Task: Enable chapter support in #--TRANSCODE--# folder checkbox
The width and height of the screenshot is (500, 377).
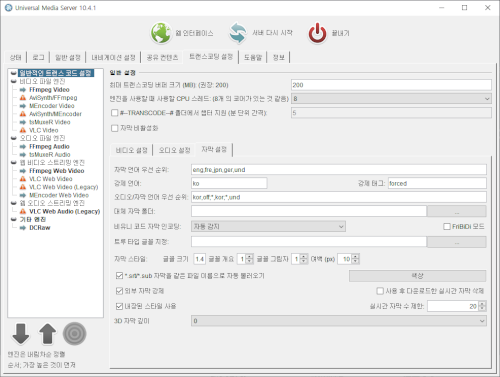Action: (x=115, y=113)
